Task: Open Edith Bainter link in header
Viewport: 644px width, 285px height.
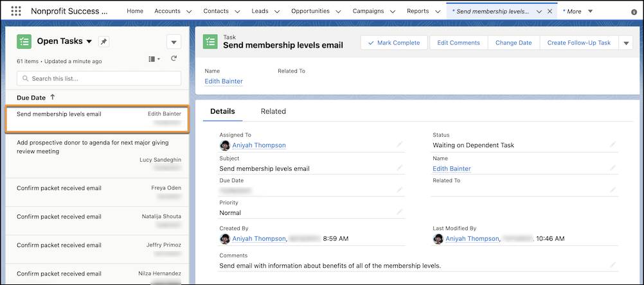Action: [224, 81]
